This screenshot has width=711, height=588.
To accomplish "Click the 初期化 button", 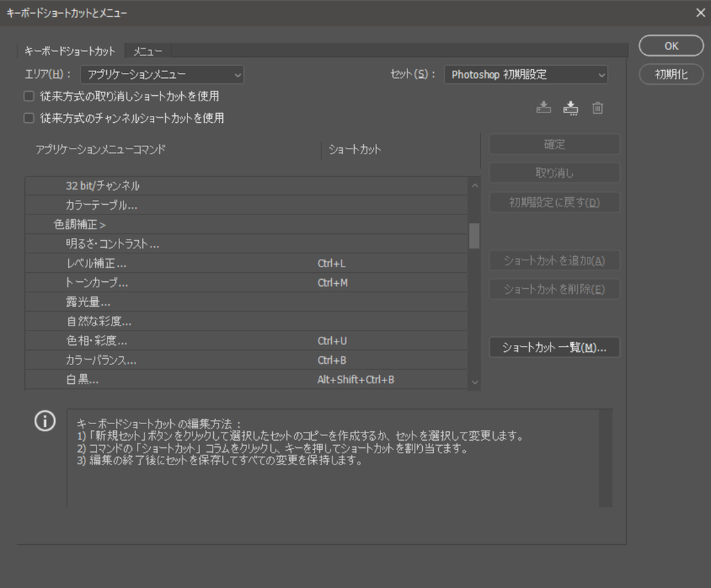I will point(670,74).
